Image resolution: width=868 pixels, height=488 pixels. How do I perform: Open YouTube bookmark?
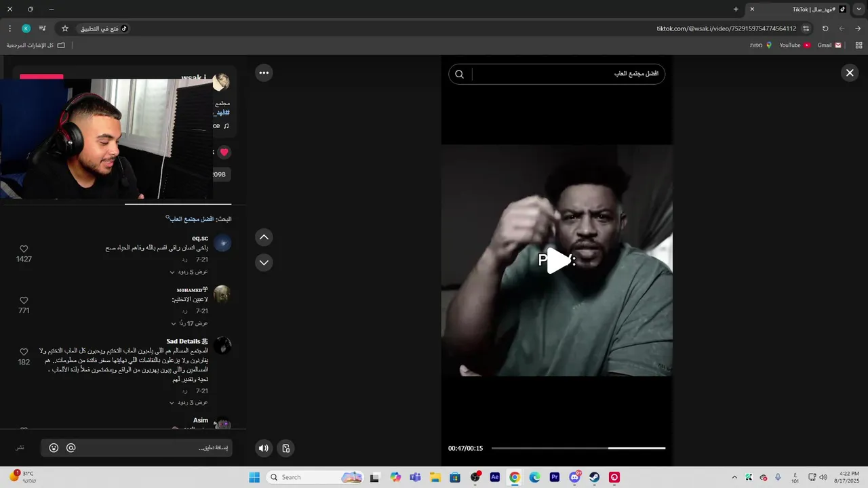tap(795, 45)
